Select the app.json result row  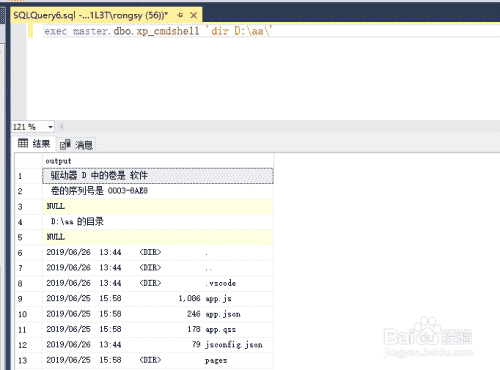158,314
